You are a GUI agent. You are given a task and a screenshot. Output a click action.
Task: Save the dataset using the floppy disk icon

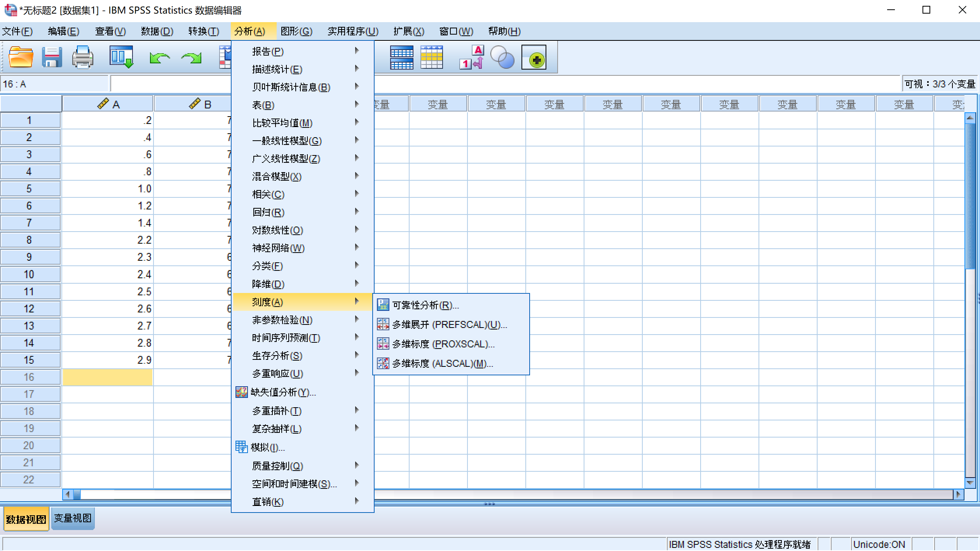(x=51, y=57)
